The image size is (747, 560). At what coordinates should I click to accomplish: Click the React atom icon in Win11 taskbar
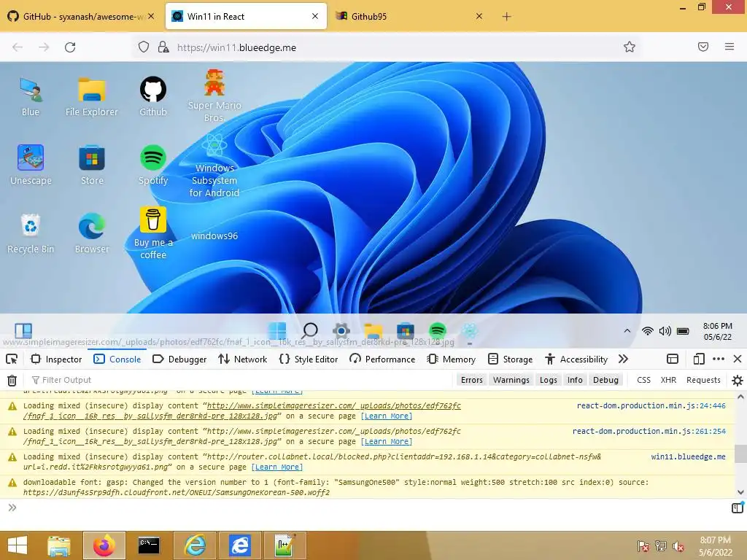tap(469, 330)
